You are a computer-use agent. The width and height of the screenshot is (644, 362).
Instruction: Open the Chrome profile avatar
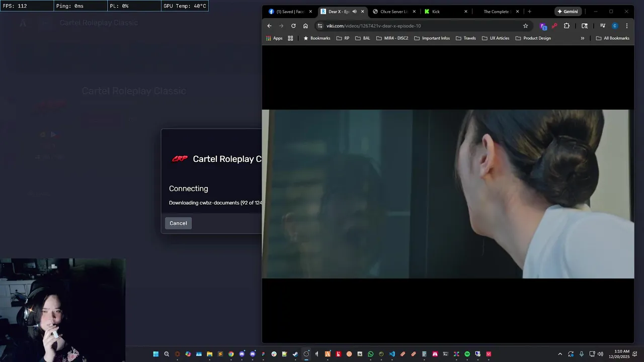click(614, 26)
